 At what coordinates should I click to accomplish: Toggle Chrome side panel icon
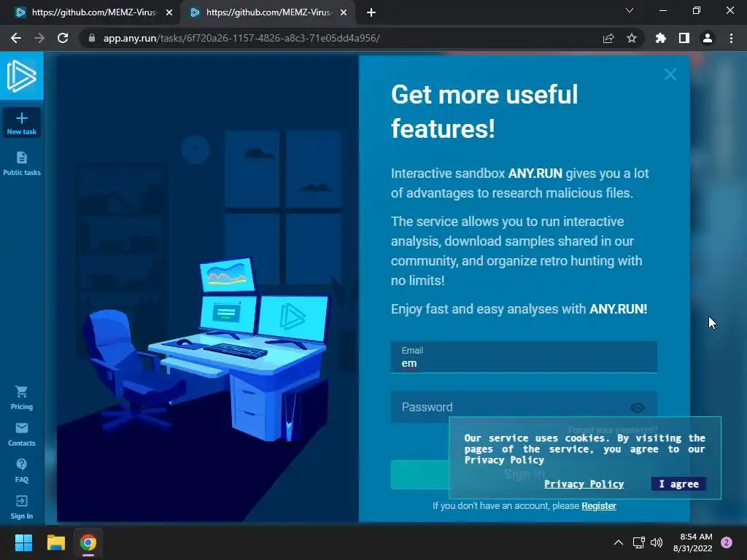click(x=684, y=38)
